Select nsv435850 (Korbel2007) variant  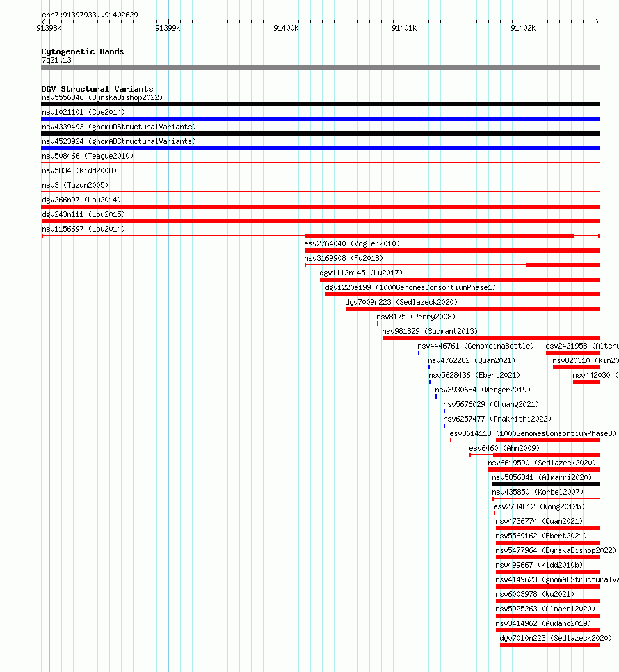click(538, 491)
